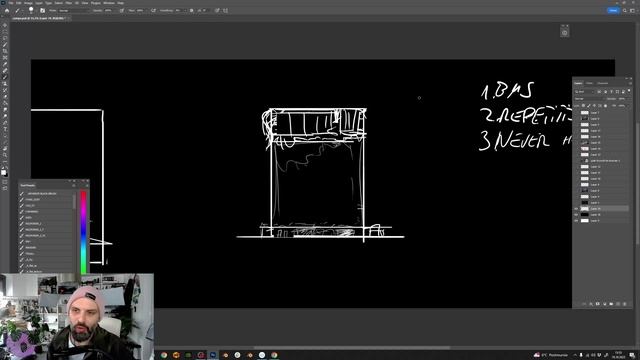Create a new layer icon
Screen dimensions: 640x360
(618, 304)
